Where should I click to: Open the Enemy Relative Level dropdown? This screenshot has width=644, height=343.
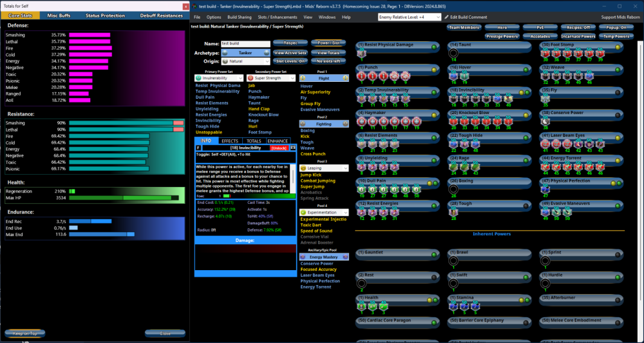point(410,17)
